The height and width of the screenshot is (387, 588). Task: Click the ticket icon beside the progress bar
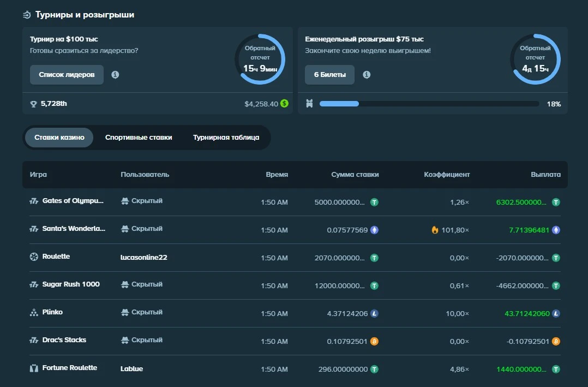(x=309, y=103)
